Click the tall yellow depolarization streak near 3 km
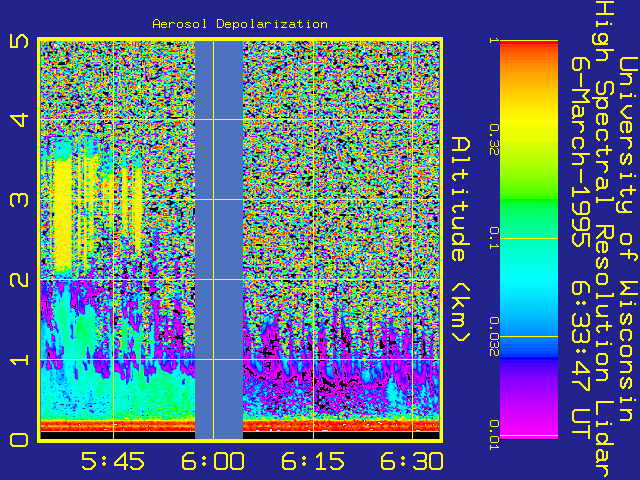 (63, 212)
